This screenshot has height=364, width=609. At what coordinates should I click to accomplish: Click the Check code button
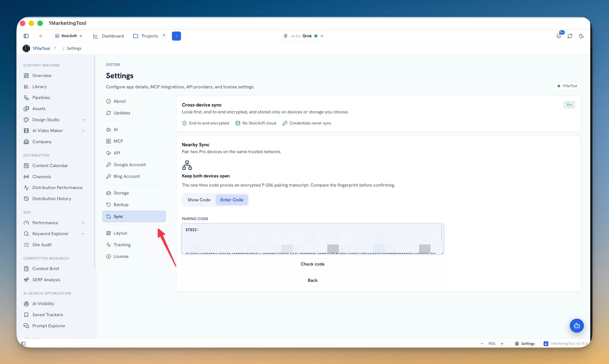312,264
